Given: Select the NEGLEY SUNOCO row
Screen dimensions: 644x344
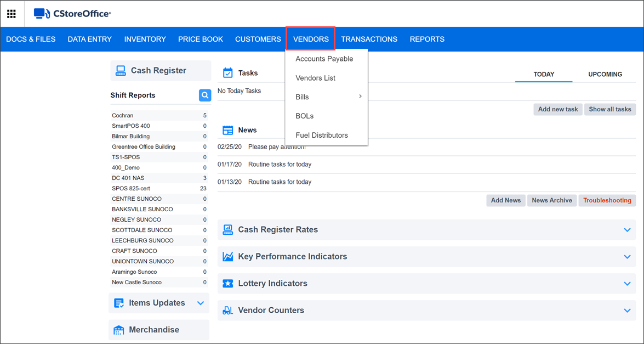Looking at the screenshot, I should [159, 220].
